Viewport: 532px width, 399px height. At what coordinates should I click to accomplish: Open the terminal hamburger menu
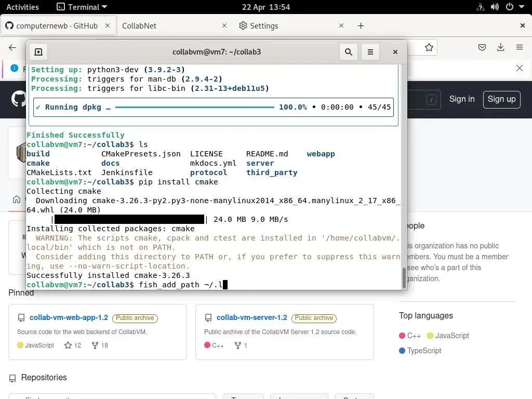coord(370,52)
